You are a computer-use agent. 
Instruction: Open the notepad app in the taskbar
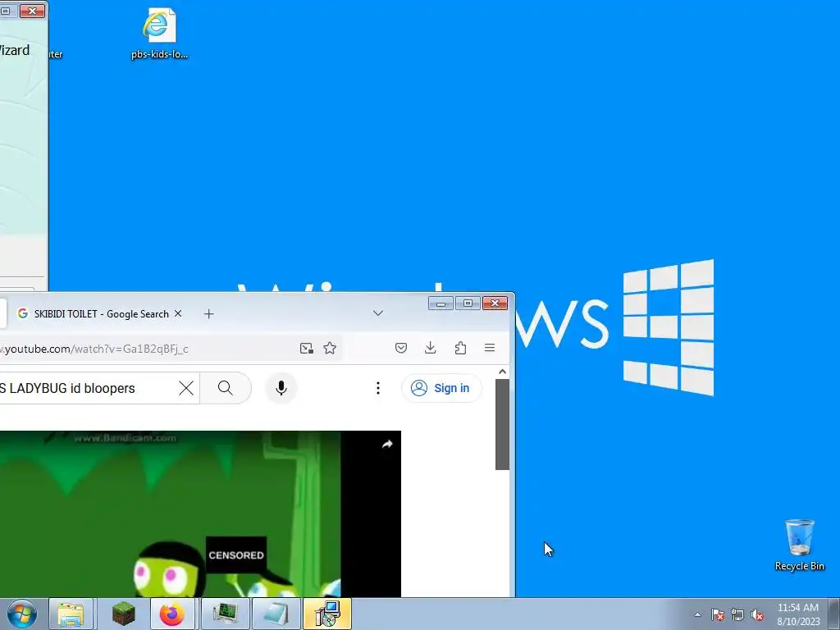(276, 614)
